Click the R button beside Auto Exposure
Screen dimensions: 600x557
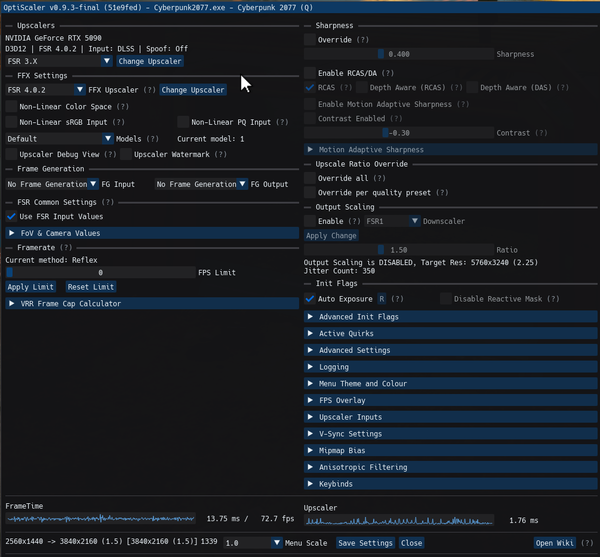[x=382, y=299]
